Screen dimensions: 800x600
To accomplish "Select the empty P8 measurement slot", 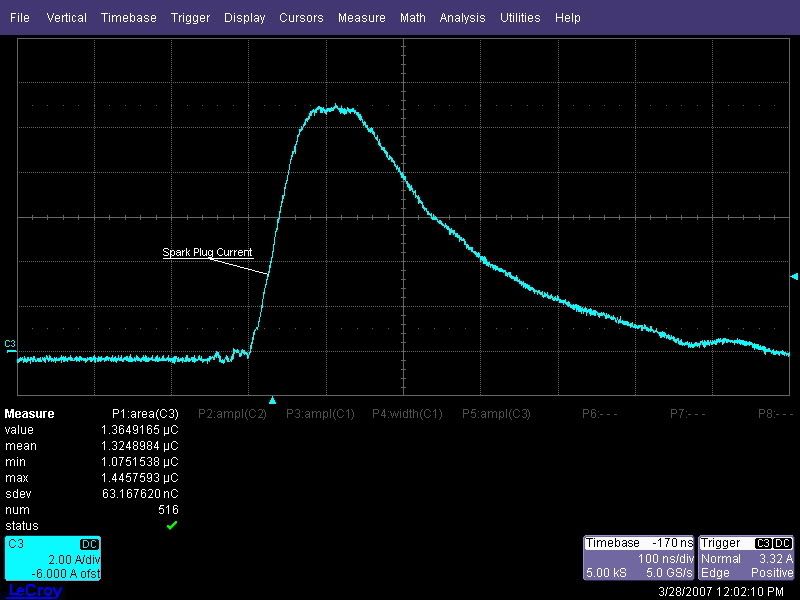I will (776, 414).
